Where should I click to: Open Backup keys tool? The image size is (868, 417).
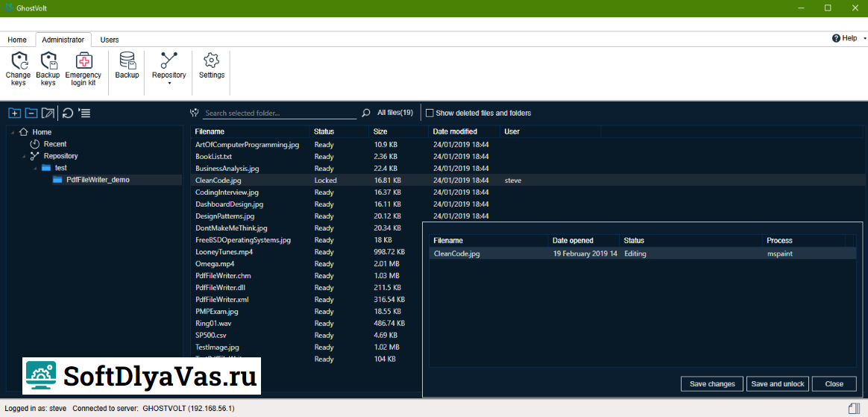point(48,61)
